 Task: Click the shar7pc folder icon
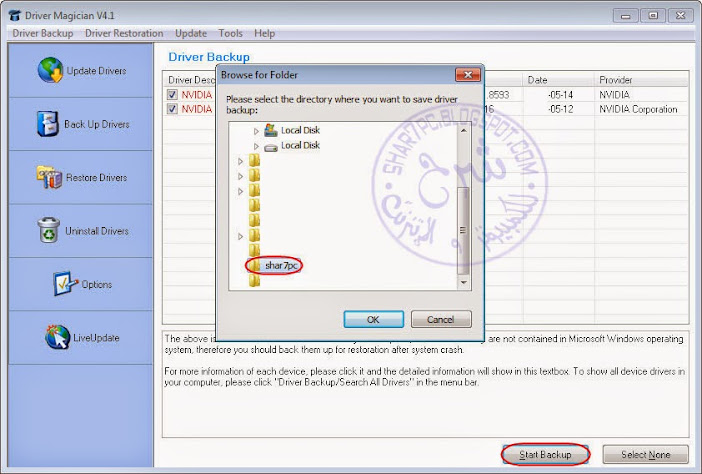tap(255, 265)
